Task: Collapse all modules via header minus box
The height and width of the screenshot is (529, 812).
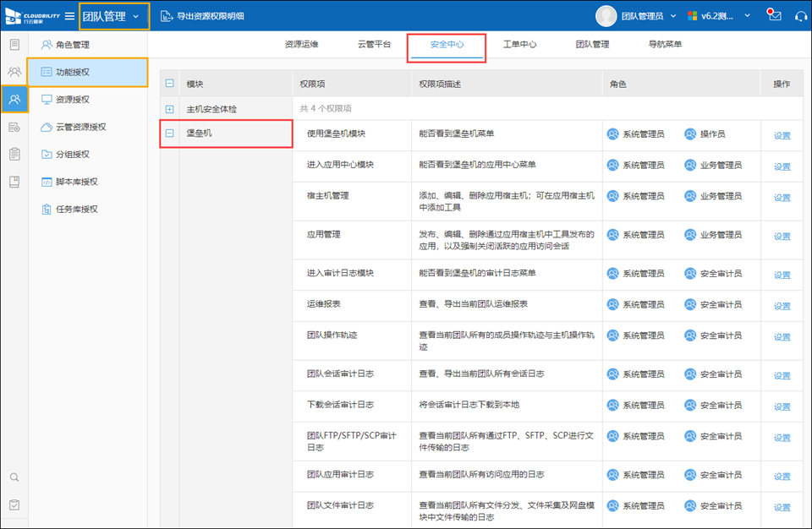Action: click(170, 84)
